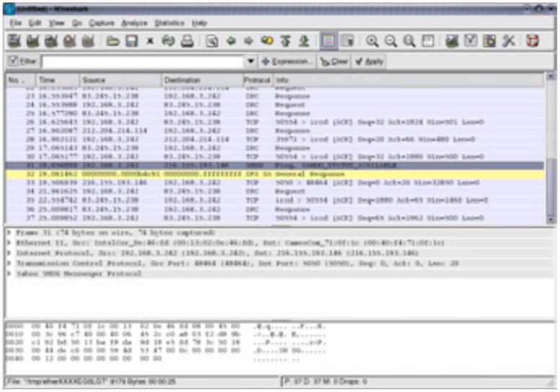Click the Save capture file icon

tap(132, 42)
